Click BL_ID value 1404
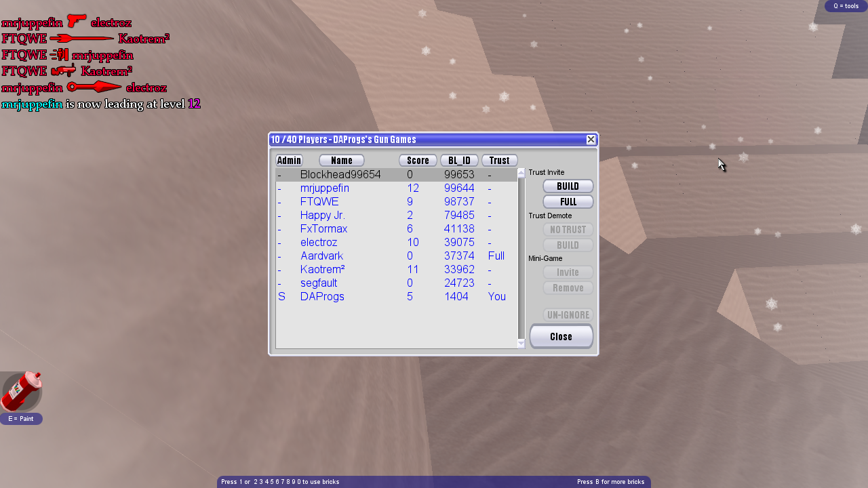This screenshot has width=868, height=488. coord(456,297)
